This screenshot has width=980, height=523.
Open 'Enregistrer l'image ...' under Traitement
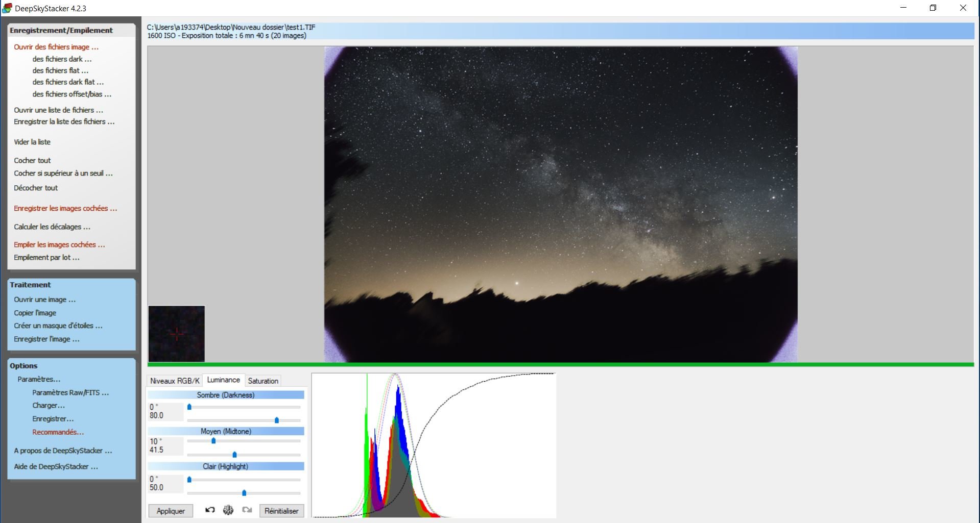click(x=46, y=339)
